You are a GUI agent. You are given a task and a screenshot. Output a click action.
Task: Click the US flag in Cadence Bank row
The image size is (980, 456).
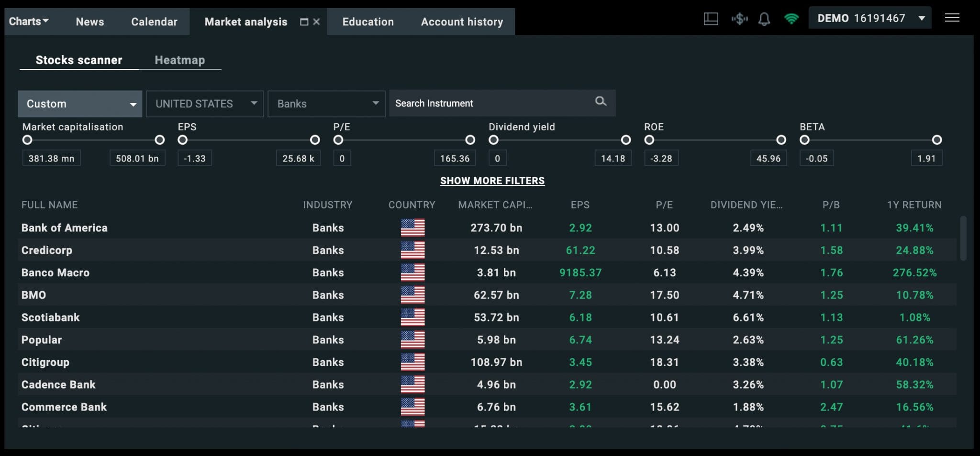(x=412, y=384)
